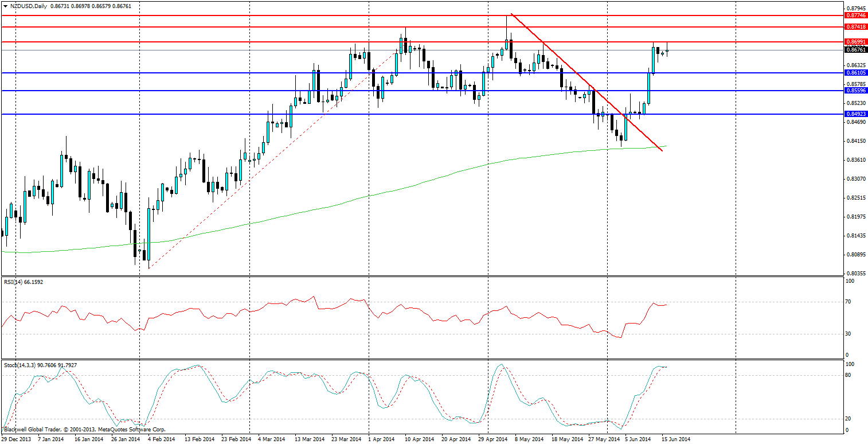Click the 15 Jun 2014 date label
This screenshot has height=444, width=868.
click(x=677, y=439)
